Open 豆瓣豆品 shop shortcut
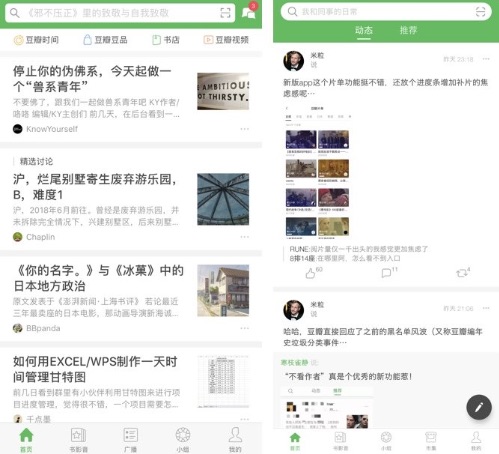Image resolution: width=499 pixels, height=454 pixels. click(x=105, y=40)
